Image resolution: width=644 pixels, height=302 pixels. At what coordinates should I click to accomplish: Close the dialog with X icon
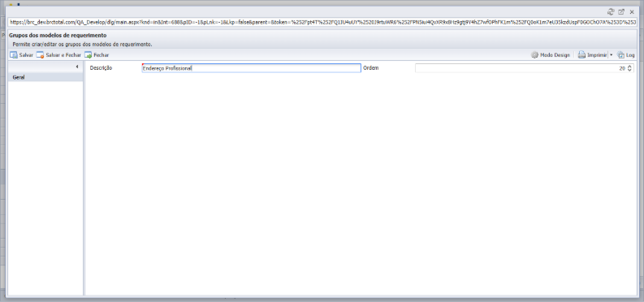(632, 12)
